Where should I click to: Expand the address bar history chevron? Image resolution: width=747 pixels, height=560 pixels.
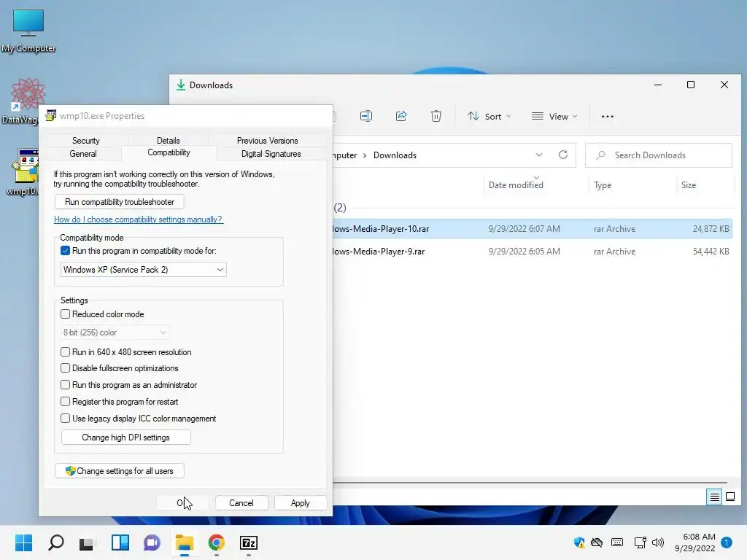(x=539, y=155)
